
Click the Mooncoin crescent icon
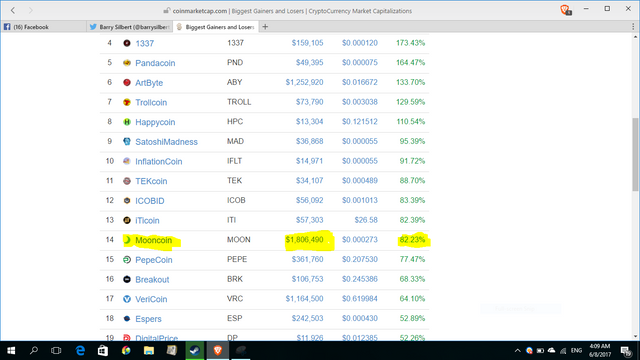coord(127,240)
